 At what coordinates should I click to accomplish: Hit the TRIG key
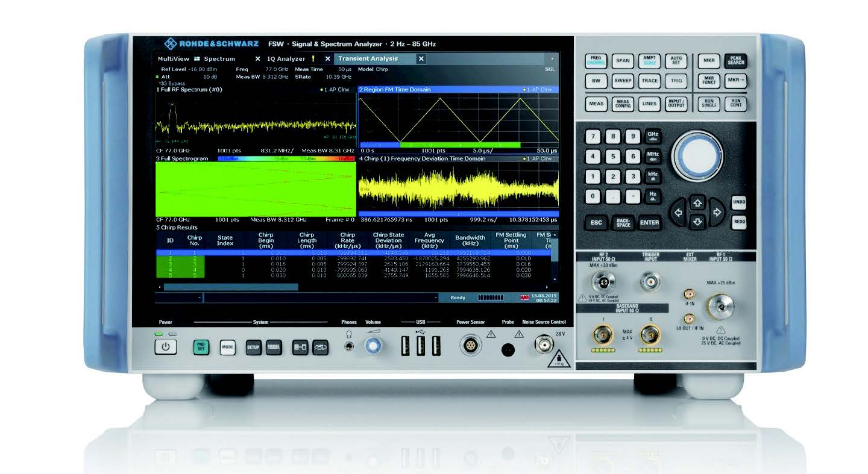point(676,81)
